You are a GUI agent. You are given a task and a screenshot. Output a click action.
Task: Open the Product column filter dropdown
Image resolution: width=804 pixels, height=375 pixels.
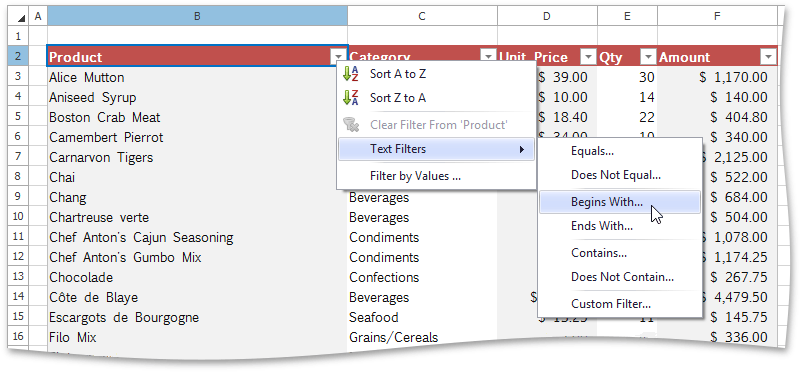pos(338,56)
